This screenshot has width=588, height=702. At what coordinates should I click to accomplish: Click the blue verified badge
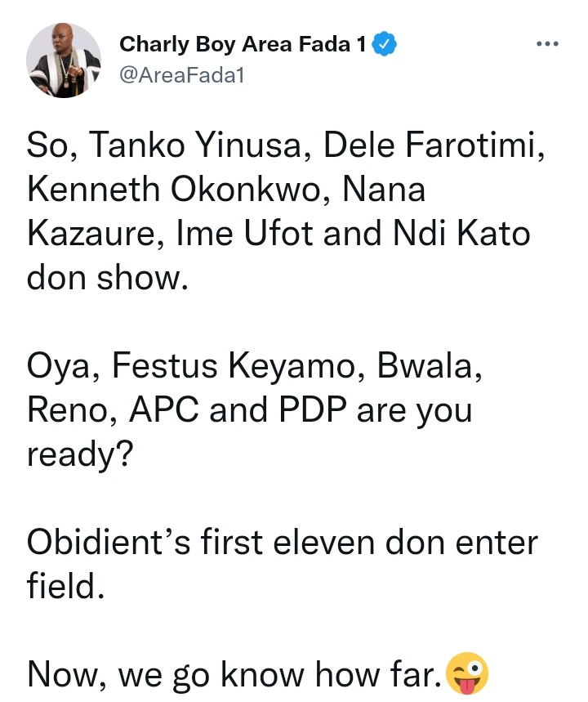click(x=385, y=45)
